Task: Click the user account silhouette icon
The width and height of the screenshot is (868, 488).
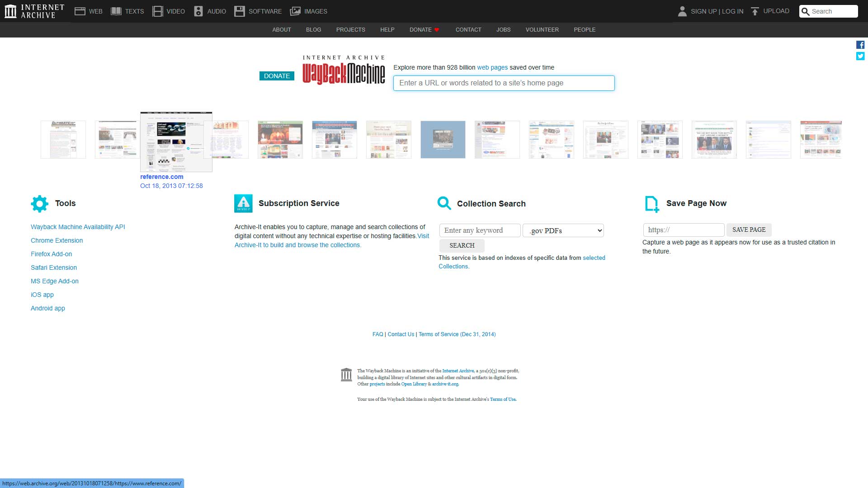Action: [x=682, y=11]
